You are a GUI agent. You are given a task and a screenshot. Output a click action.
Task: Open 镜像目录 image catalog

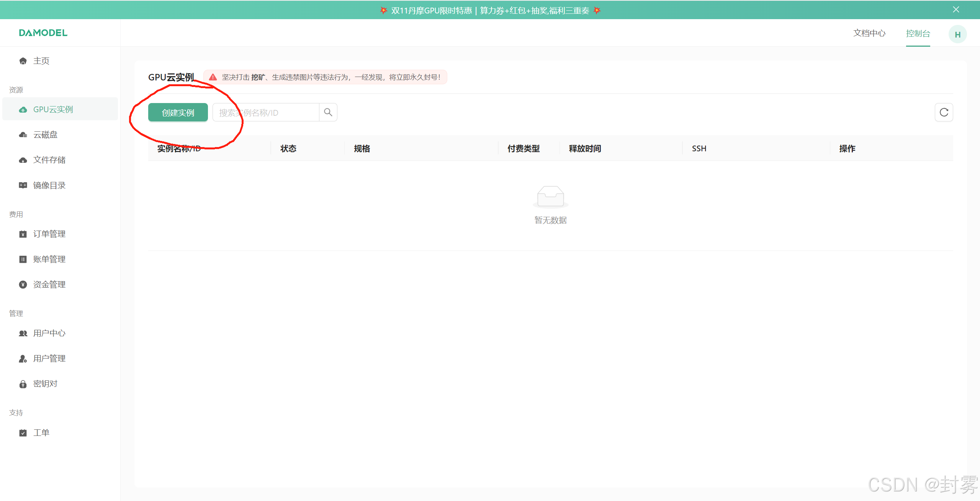pyautogui.click(x=49, y=185)
